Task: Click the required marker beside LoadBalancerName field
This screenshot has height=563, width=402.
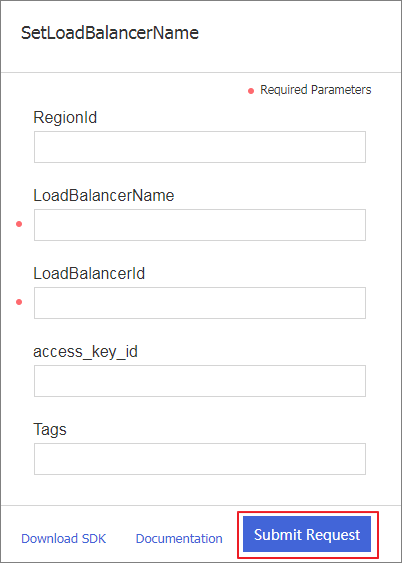Action: coord(19,224)
